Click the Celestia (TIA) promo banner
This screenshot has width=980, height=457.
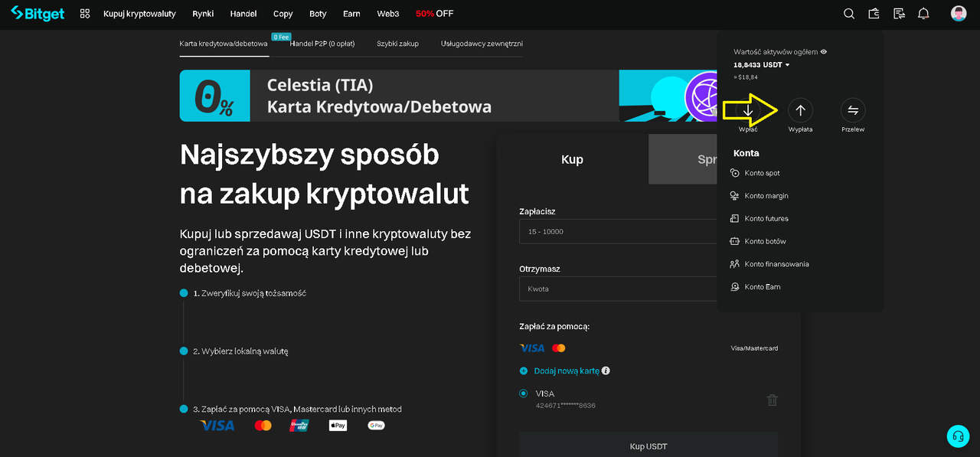point(448,96)
